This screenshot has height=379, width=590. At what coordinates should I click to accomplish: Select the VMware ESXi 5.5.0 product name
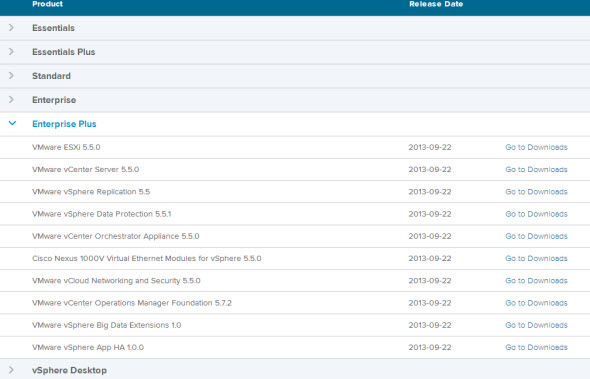(x=66, y=147)
